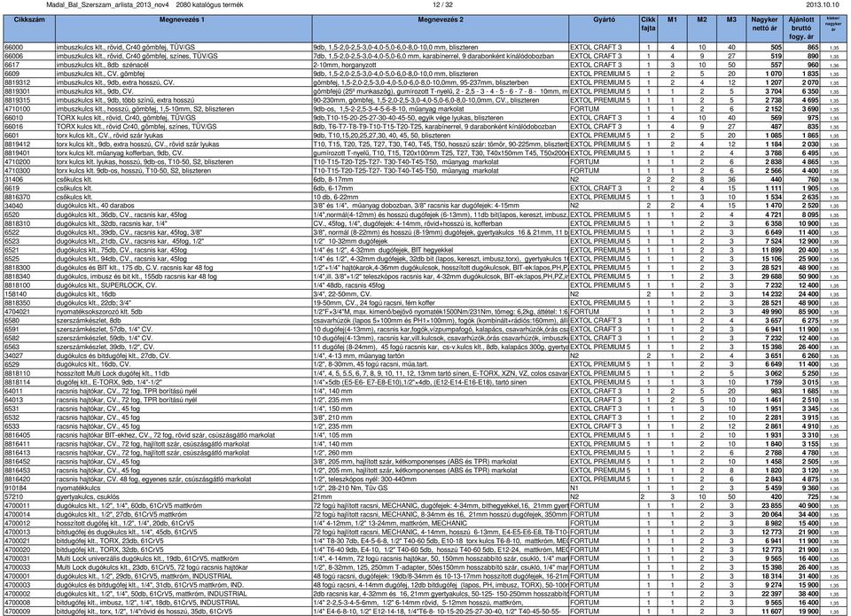851x616 pixels.
Task: Select article number 66006
Action: [14, 56]
